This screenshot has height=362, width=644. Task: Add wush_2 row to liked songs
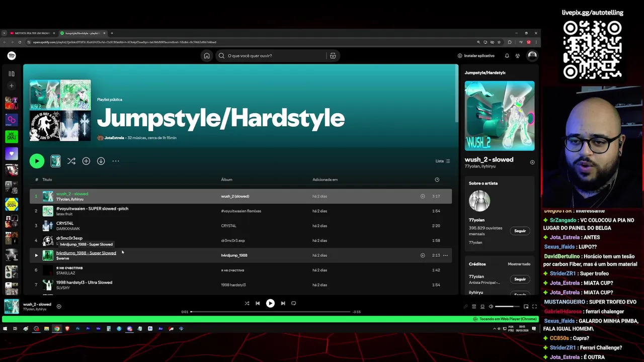[x=423, y=196]
